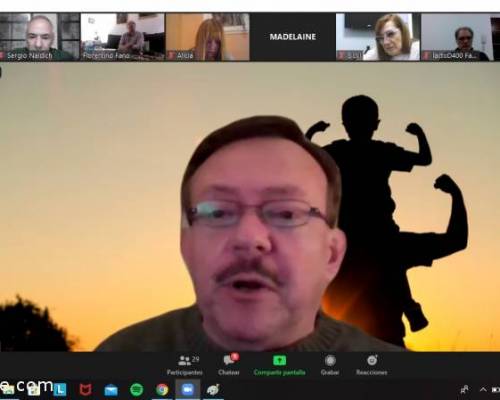This screenshot has height=400, width=500.
Task: Click the Zoom icon in the taskbar
Action: [188, 389]
